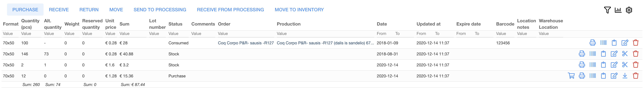Open the chart statistics icon
The width and height of the screenshot is (644, 90).
(x=618, y=10)
